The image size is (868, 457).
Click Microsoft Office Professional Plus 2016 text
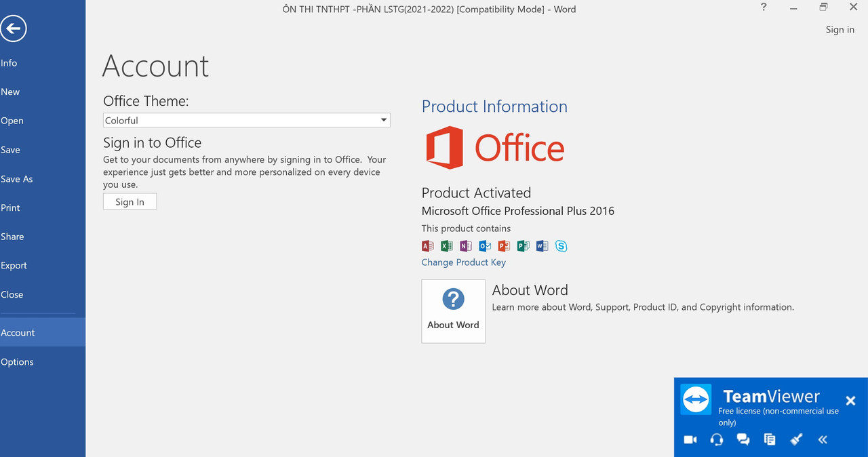click(518, 211)
